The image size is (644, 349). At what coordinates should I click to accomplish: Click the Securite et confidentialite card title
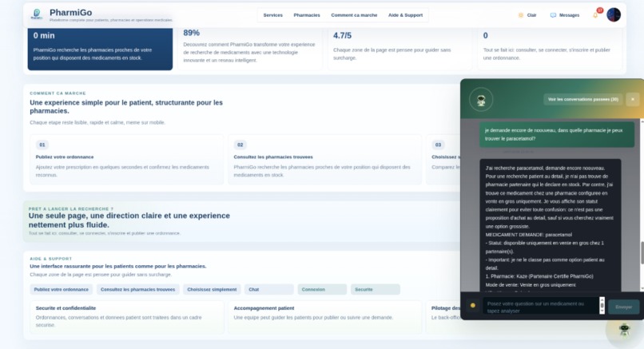tap(66, 308)
